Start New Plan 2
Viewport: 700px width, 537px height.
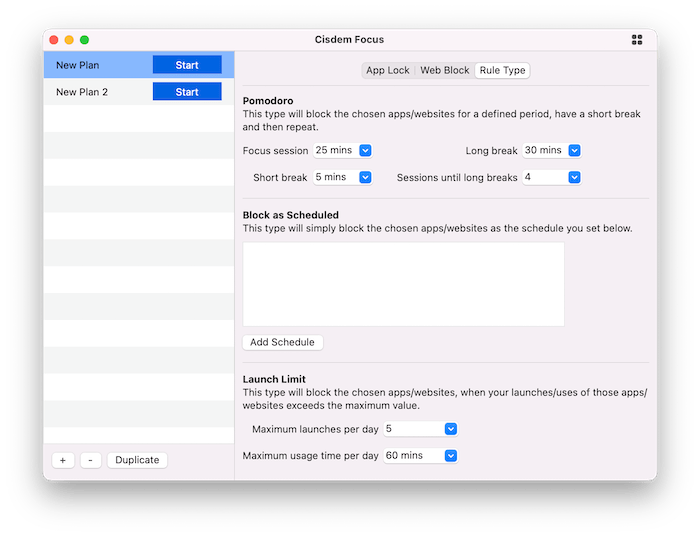tap(187, 92)
